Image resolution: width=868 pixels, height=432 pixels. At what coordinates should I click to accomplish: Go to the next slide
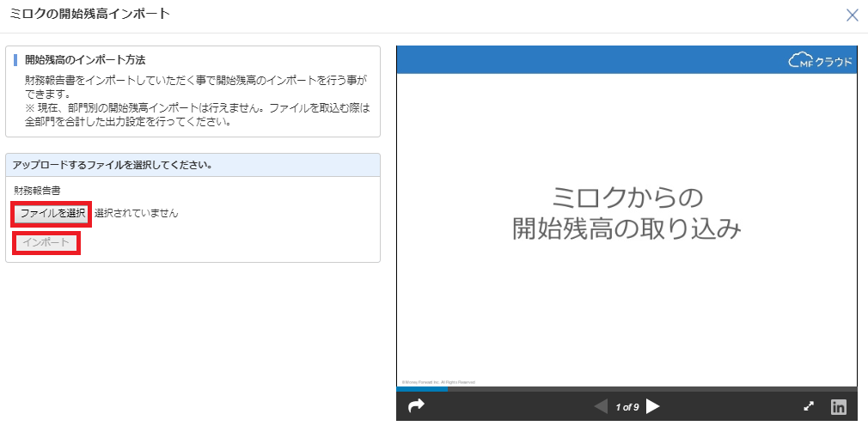coord(653,407)
